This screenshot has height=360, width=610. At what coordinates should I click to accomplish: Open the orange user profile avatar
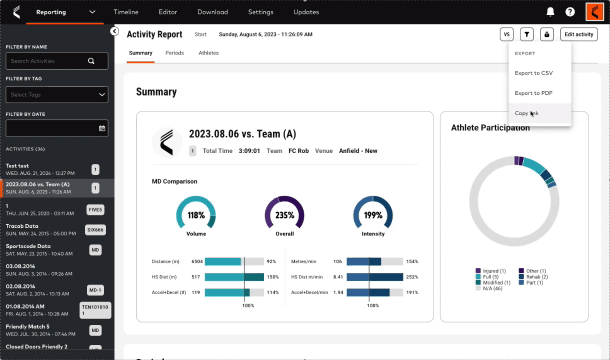594,12
